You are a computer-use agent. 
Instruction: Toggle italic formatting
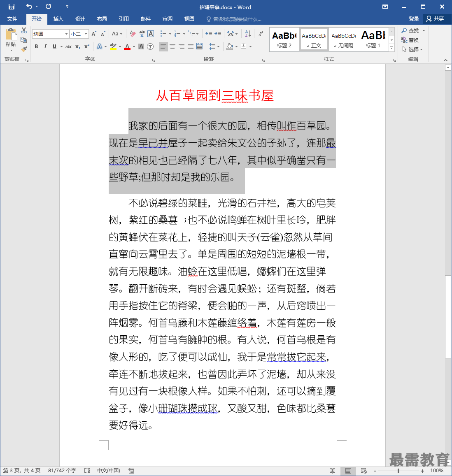(45, 46)
